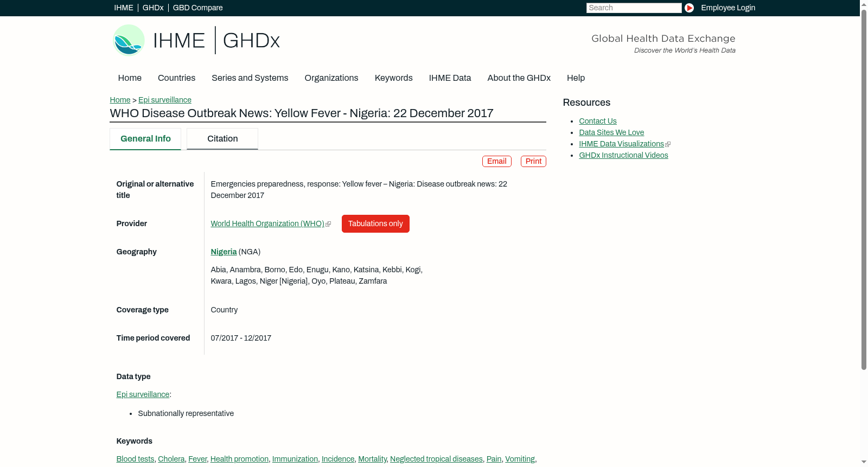Open IHME Data Visualizations link
The height and width of the screenshot is (467, 868).
point(622,144)
